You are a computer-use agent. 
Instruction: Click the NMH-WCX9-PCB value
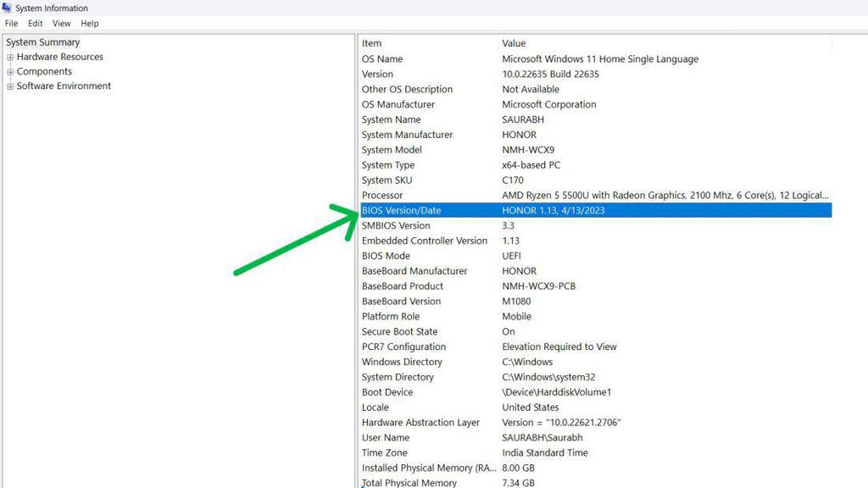click(x=538, y=286)
